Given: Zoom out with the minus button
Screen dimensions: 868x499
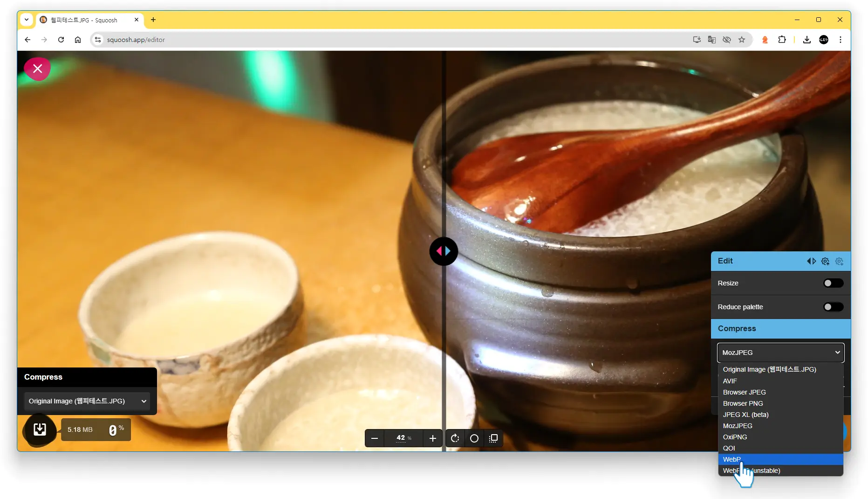Looking at the screenshot, I should 375,438.
